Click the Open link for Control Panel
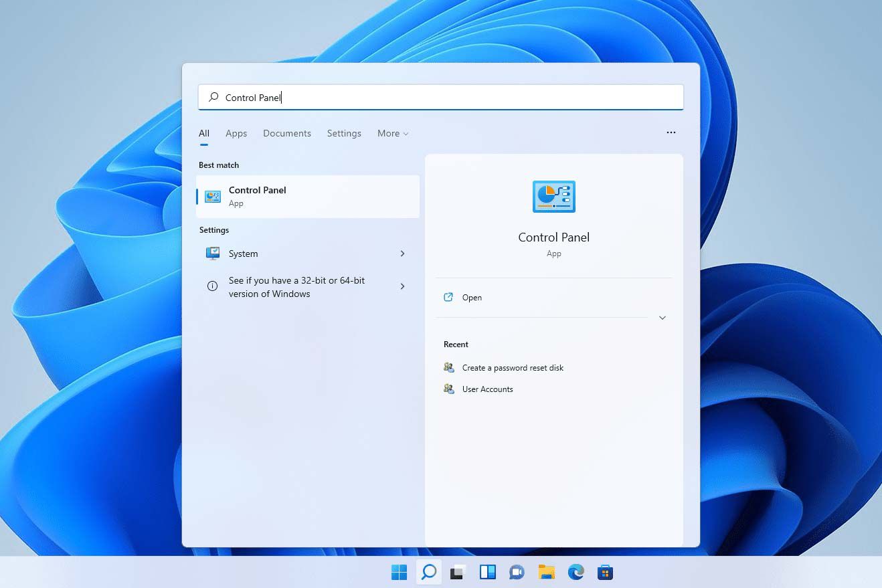 point(472,297)
